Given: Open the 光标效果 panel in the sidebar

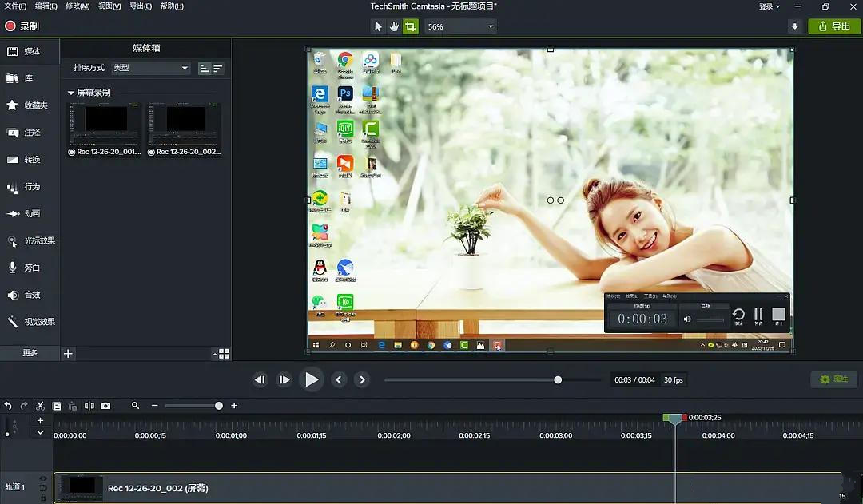Looking at the screenshot, I should coord(30,240).
